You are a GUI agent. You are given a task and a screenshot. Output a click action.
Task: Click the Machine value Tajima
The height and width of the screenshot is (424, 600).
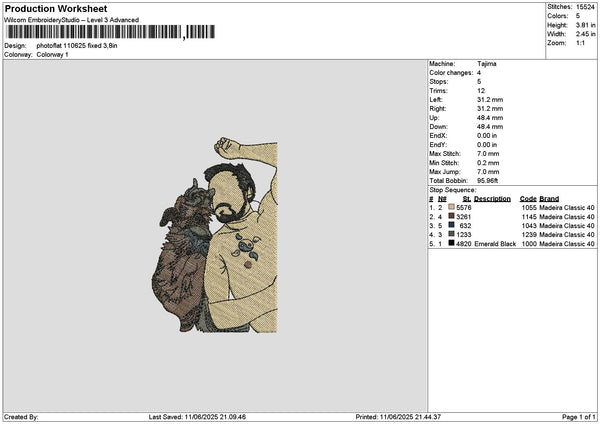(x=487, y=64)
